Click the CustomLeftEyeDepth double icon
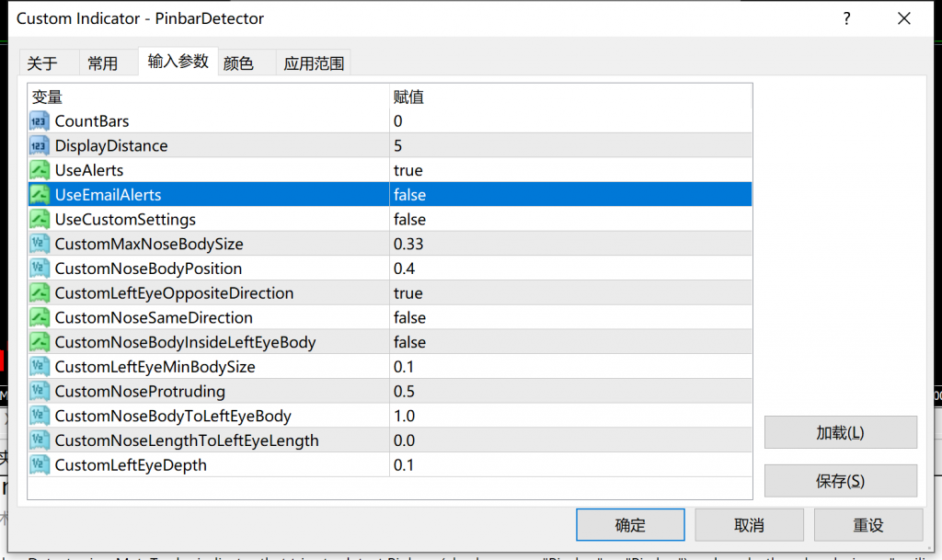 click(x=40, y=465)
